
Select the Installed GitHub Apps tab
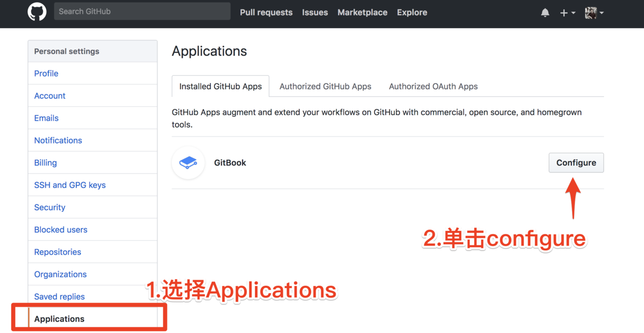pyautogui.click(x=221, y=87)
